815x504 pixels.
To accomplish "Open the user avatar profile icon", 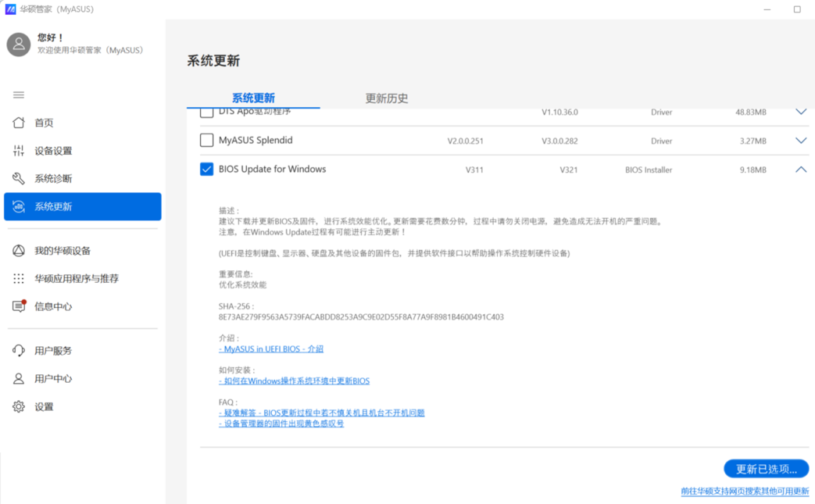I will [19, 45].
